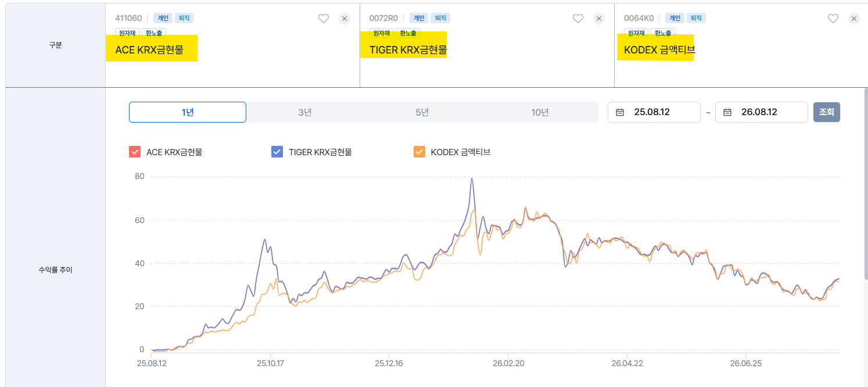Click 원자재 tag on KODEX 금액티브
The height and width of the screenshot is (387, 868).
[x=636, y=33]
